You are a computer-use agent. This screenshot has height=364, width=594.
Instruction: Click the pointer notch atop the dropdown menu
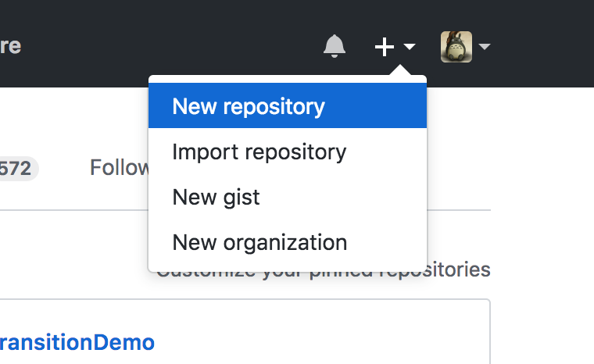coord(400,72)
